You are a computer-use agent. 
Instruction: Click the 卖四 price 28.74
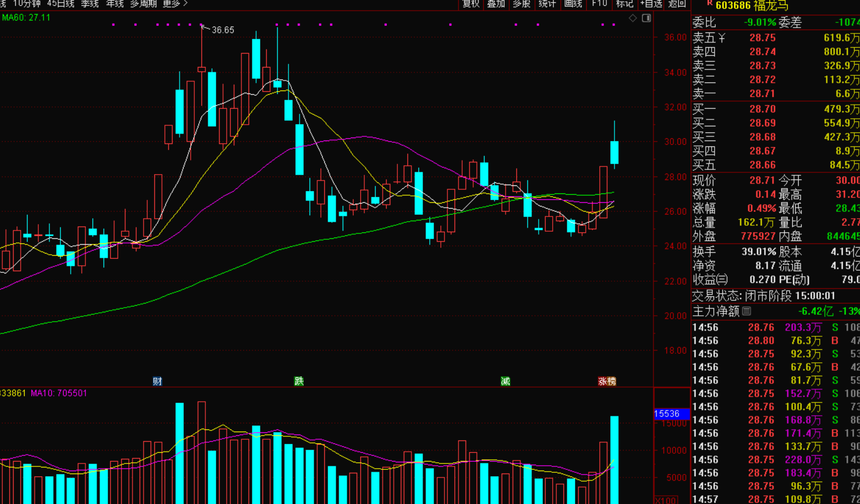point(762,52)
